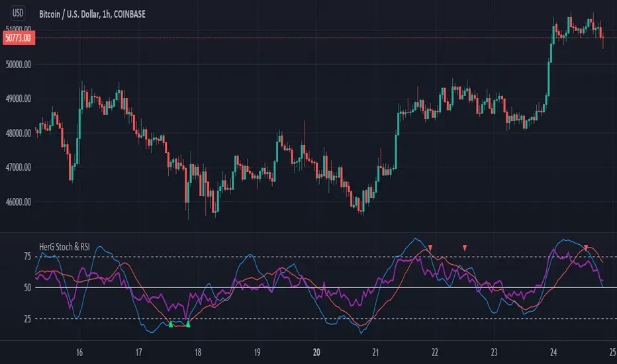The height and width of the screenshot is (364, 617).
Task: Select date 22 on the time axis
Action: tap(435, 352)
